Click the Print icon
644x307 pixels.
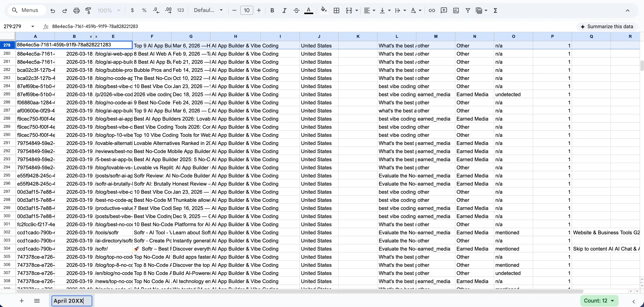click(x=76, y=10)
